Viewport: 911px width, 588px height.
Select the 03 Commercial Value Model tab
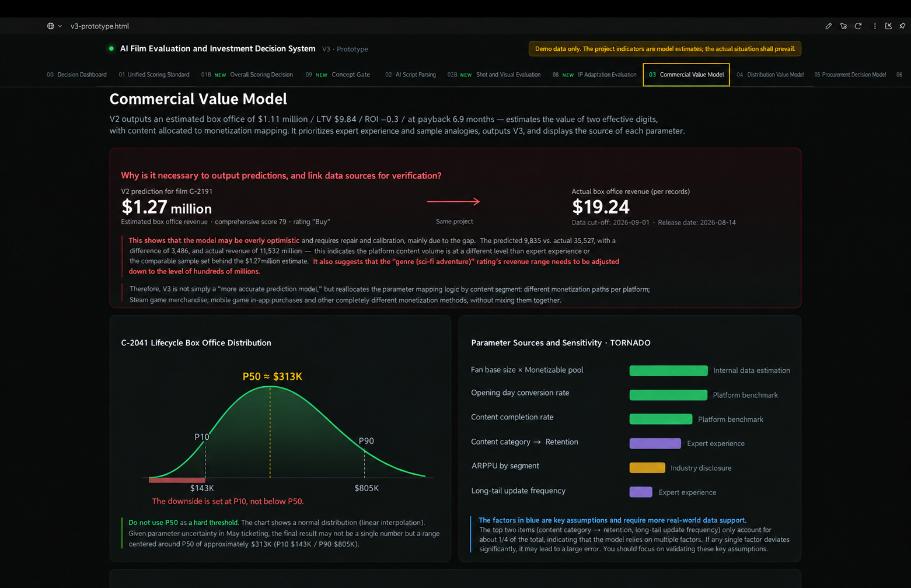coord(686,75)
